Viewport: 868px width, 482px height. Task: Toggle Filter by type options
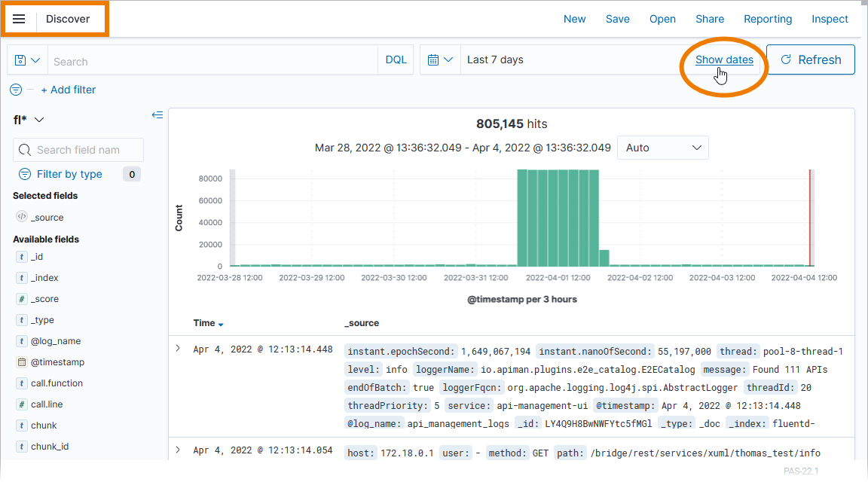point(69,174)
